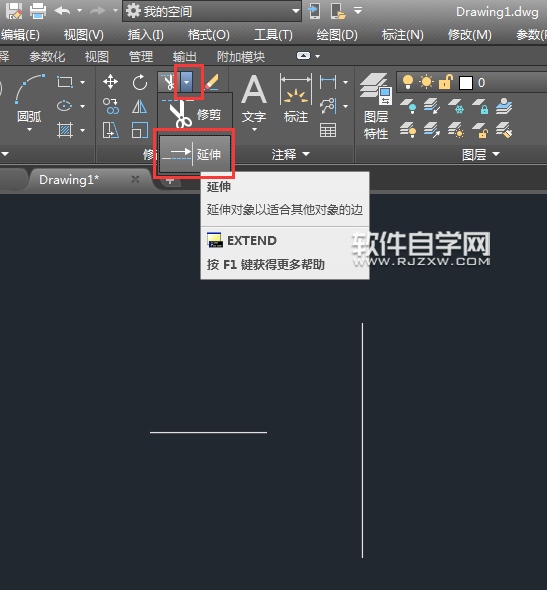Select the Rotate tool
The image size is (547, 590).
[140, 82]
